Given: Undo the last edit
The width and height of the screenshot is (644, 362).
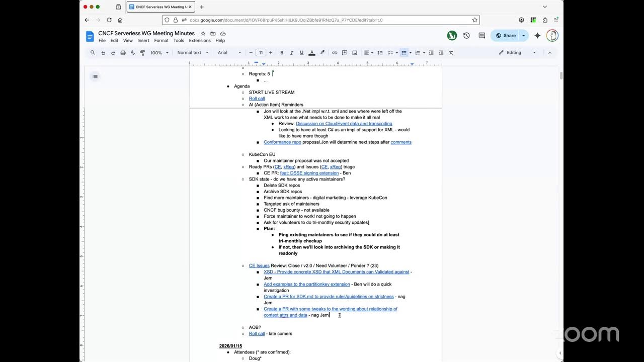Looking at the screenshot, I should coord(103,52).
